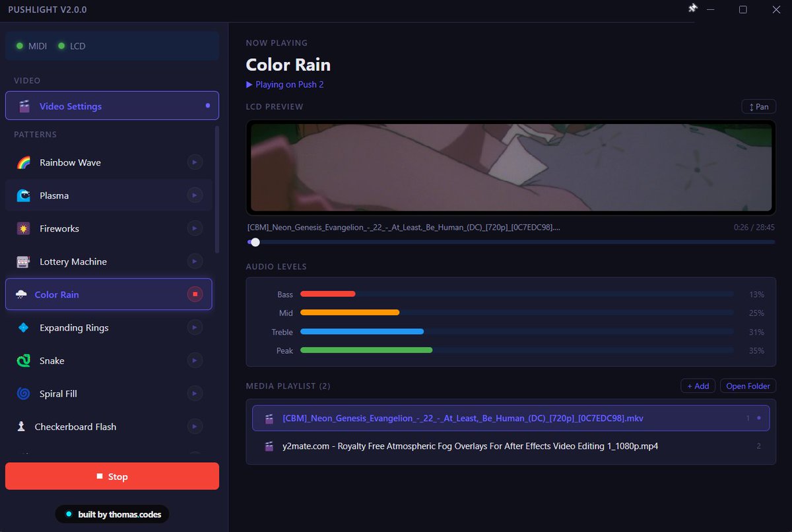Screen dimensions: 792x532
Task: Click the patterns list scrollbar
Action: pos(217,190)
